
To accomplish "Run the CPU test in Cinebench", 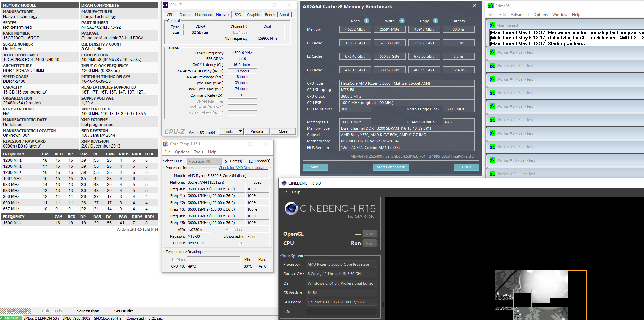I will [370, 243].
